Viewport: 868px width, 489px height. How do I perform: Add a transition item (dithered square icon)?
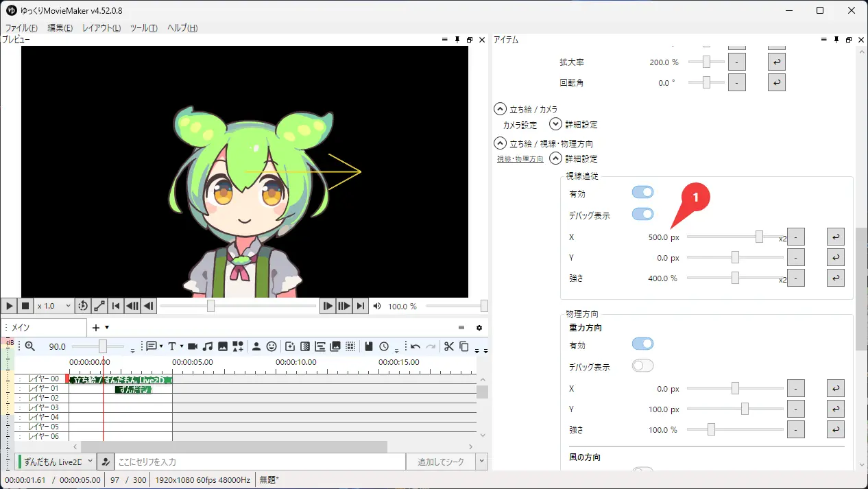305,346
